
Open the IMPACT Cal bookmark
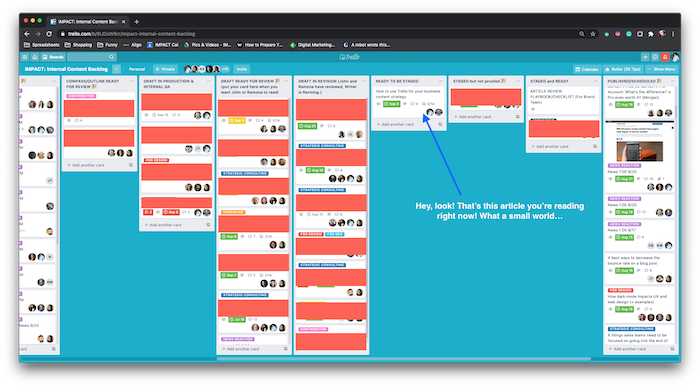pyautogui.click(x=163, y=45)
